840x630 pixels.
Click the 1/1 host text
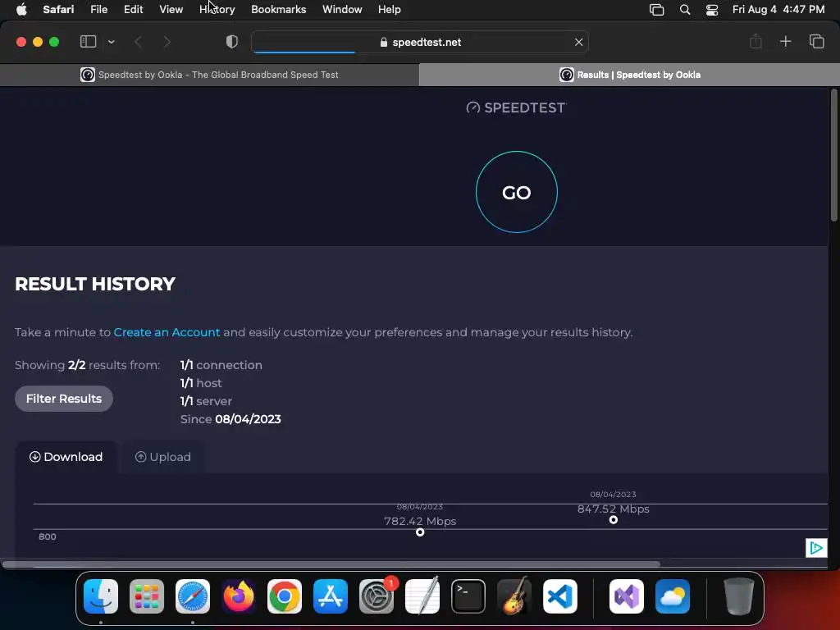click(201, 383)
